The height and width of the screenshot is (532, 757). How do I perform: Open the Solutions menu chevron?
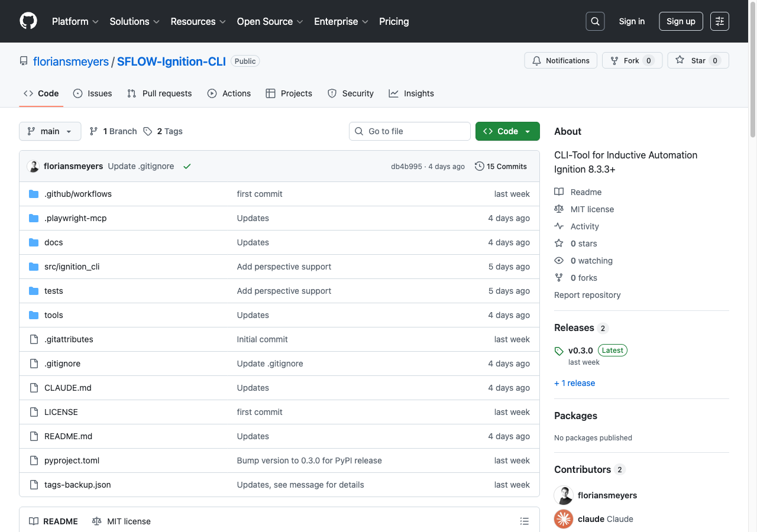(157, 22)
